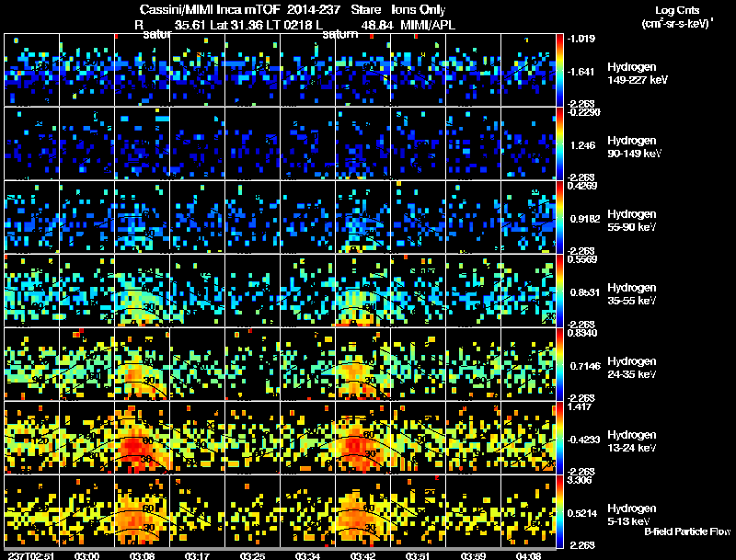The height and width of the screenshot is (560, 736).
Task: Select the color bar for 24-35 keV row
Action: [x=559, y=364]
